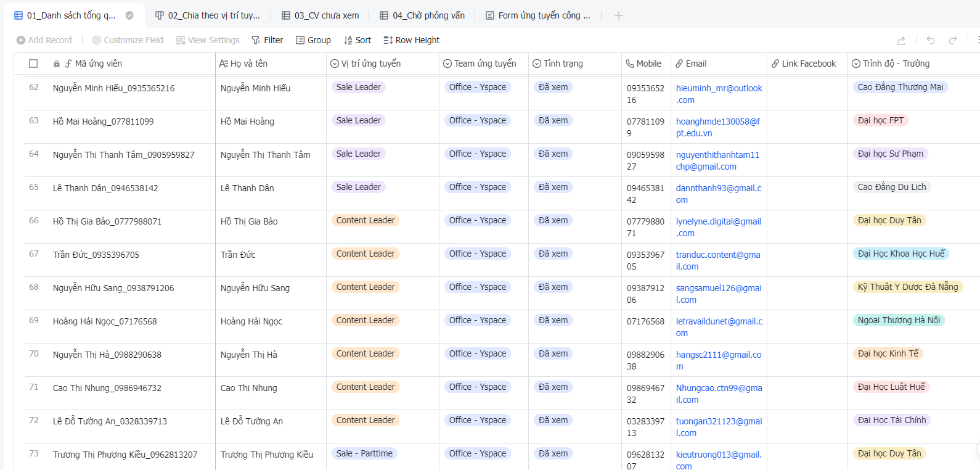This screenshot has width=980, height=470.
Task: Click row number 65
Action: (x=34, y=187)
